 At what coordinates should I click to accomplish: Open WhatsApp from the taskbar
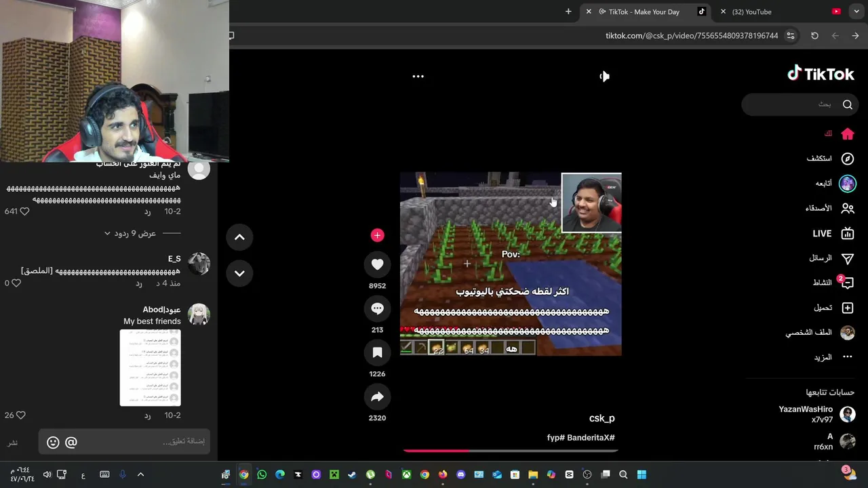click(x=262, y=474)
